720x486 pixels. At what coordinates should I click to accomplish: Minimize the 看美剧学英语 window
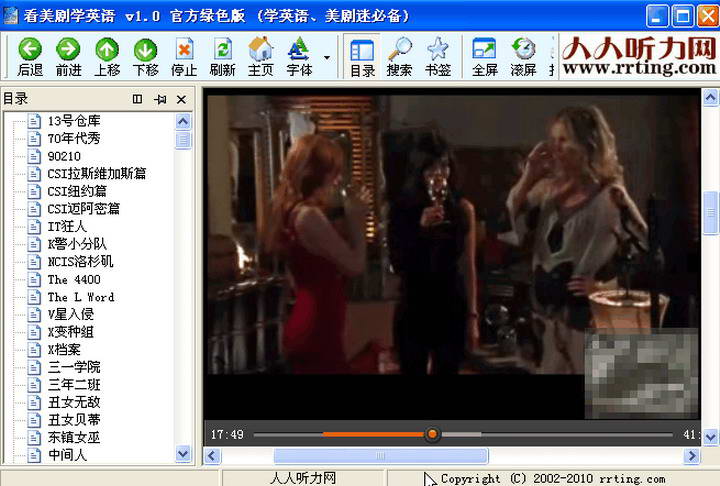coord(657,16)
